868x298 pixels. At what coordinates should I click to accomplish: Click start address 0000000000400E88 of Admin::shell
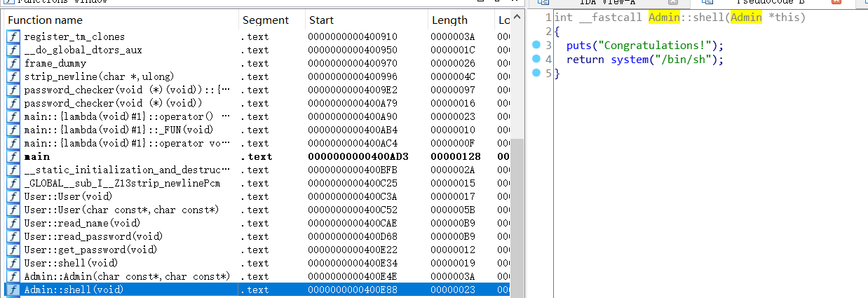pyautogui.click(x=353, y=290)
